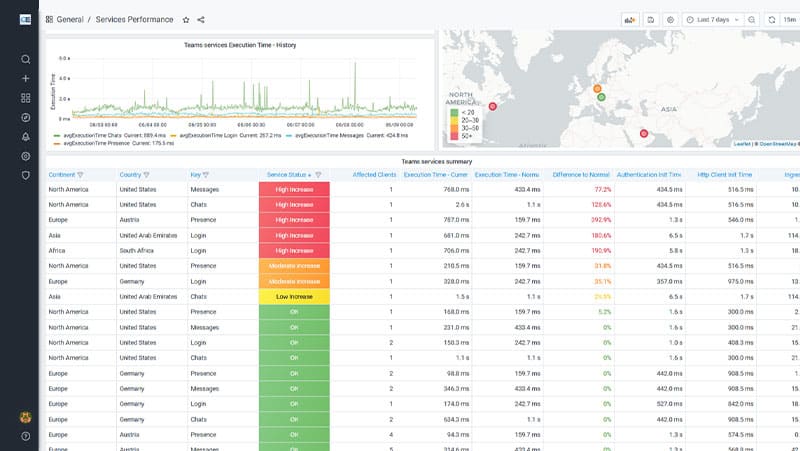
Task: Open General folder breadcrumb link
Action: click(x=70, y=19)
